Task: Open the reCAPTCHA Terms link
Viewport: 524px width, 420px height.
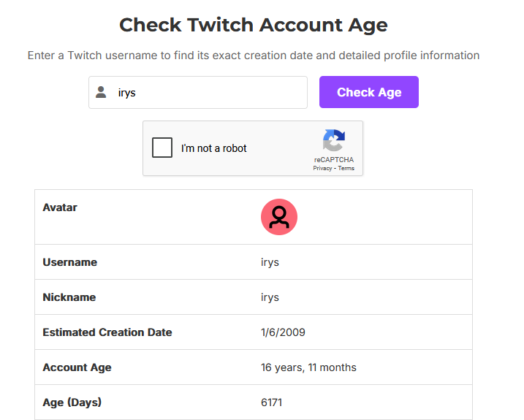Action: [346, 168]
